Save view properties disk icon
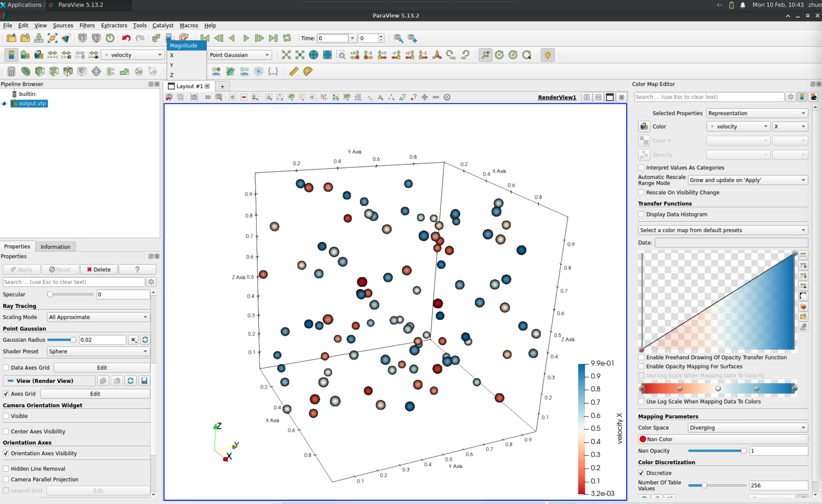 144,381
